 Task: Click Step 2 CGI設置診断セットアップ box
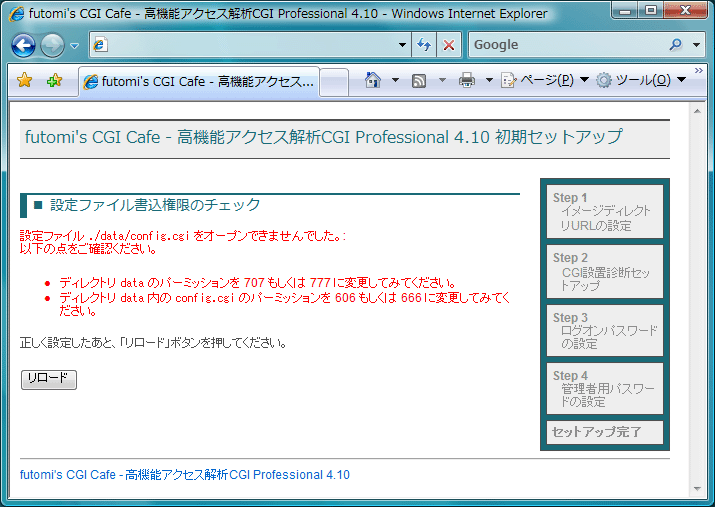[x=605, y=272]
